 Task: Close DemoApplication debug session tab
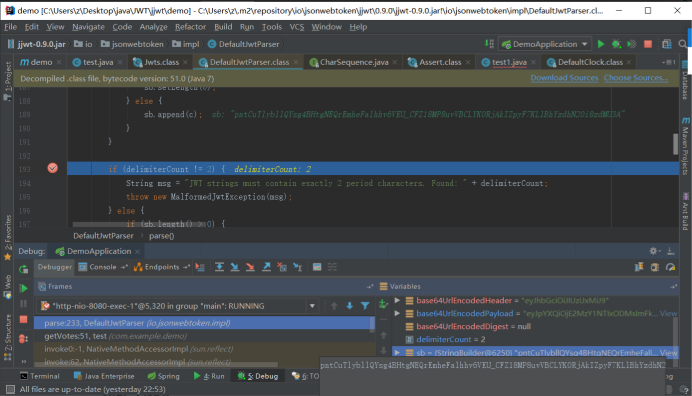pos(137,251)
